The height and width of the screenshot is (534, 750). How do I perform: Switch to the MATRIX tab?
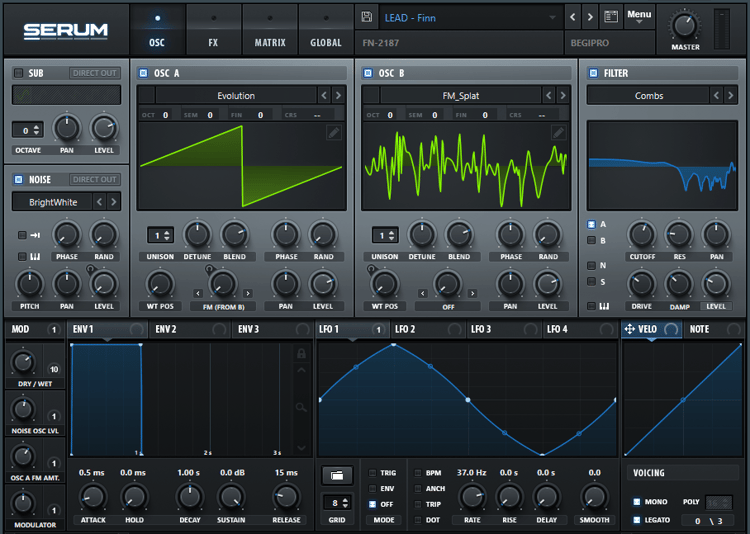pos(270,30)
